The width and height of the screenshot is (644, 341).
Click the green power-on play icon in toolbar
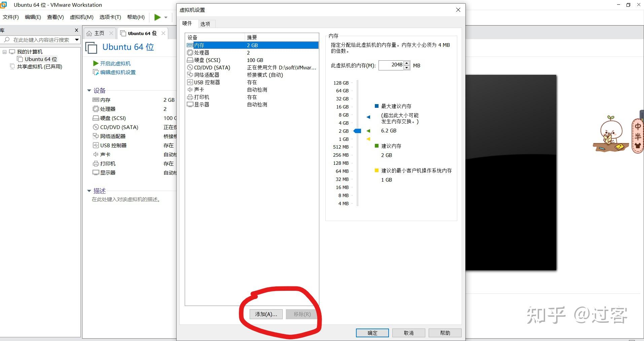tap(157, 17)
